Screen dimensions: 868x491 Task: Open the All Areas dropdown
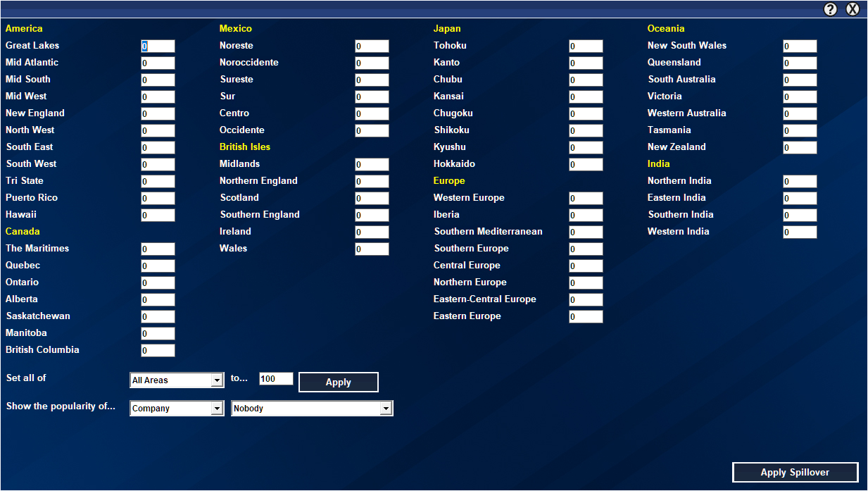click(177, 380)
